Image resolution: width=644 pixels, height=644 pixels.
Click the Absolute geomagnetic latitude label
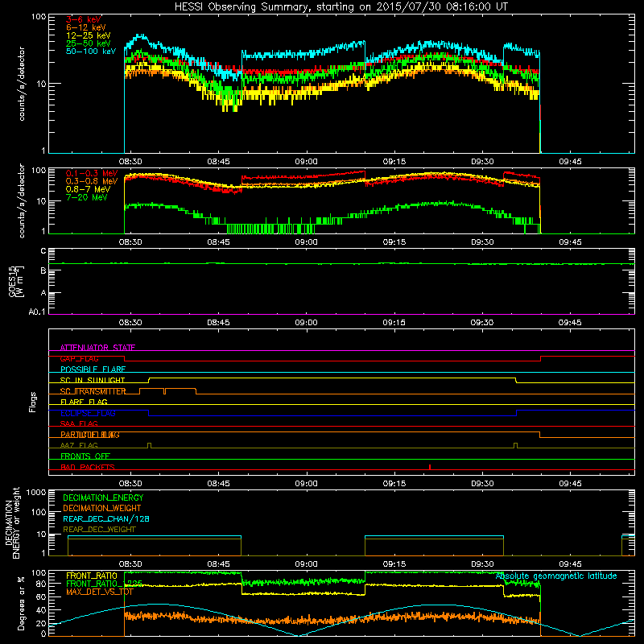click(x=556, y=576)
